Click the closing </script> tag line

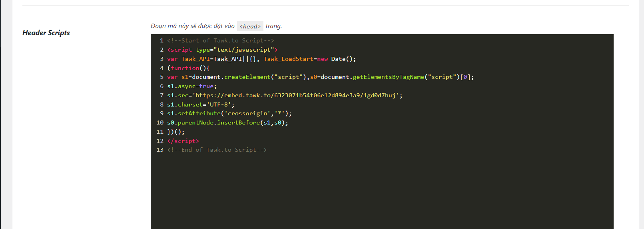183,141
